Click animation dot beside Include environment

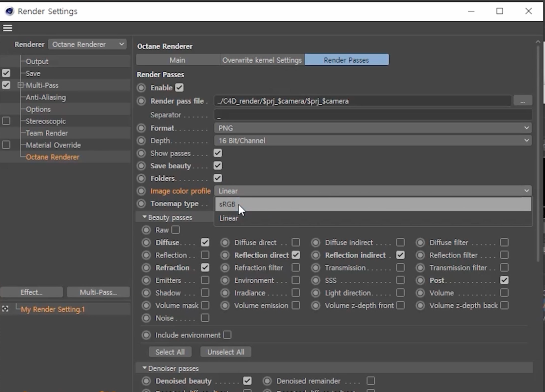coord(146,335)
